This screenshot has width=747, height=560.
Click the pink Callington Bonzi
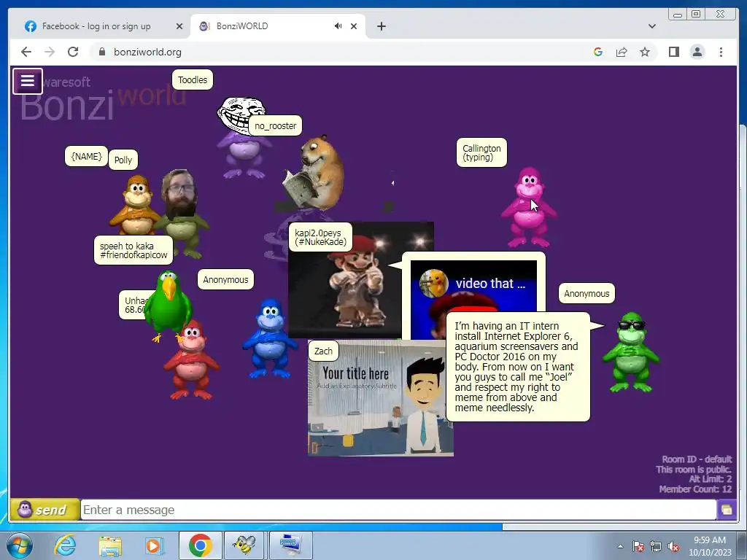528,208
